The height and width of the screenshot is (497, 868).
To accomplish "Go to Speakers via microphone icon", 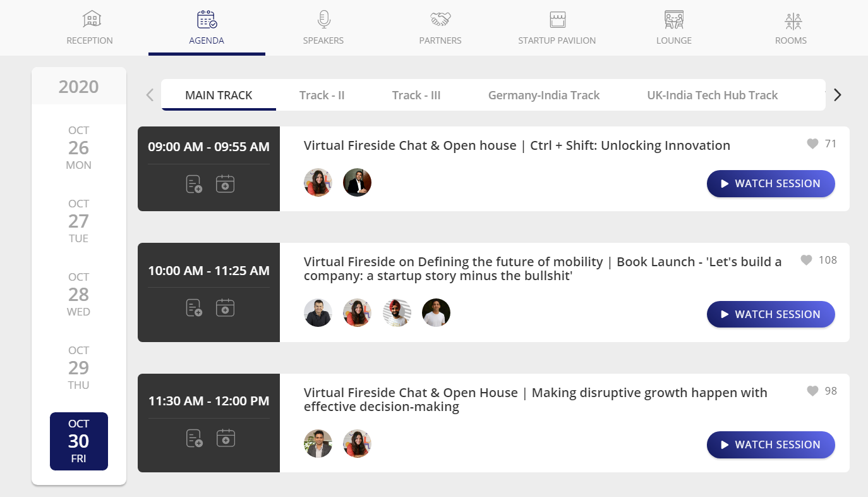I will pos(323,20).
